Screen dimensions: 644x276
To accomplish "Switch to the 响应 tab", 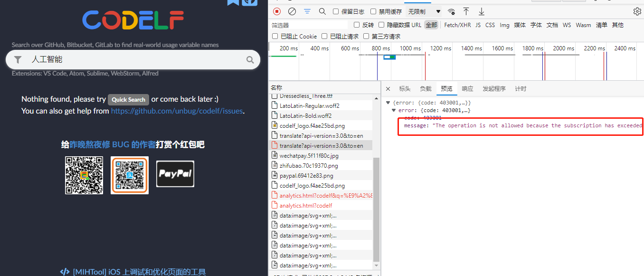I will point(467,89).
